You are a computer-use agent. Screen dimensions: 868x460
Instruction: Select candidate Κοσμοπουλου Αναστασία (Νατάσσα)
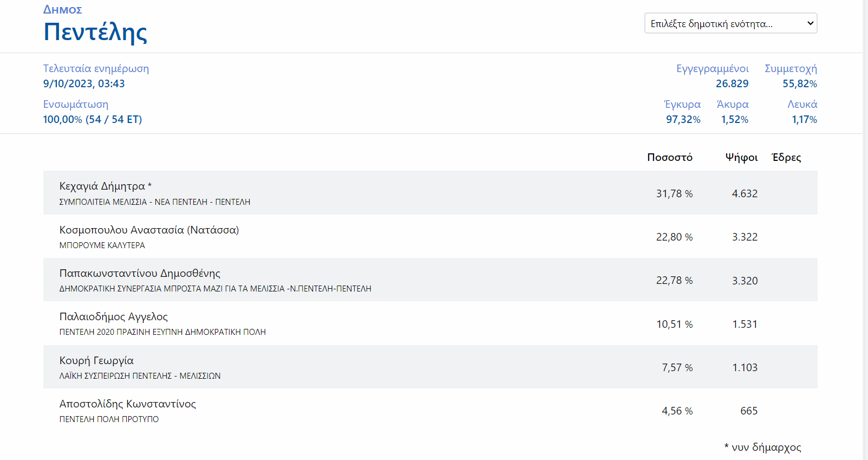(149, 230)
